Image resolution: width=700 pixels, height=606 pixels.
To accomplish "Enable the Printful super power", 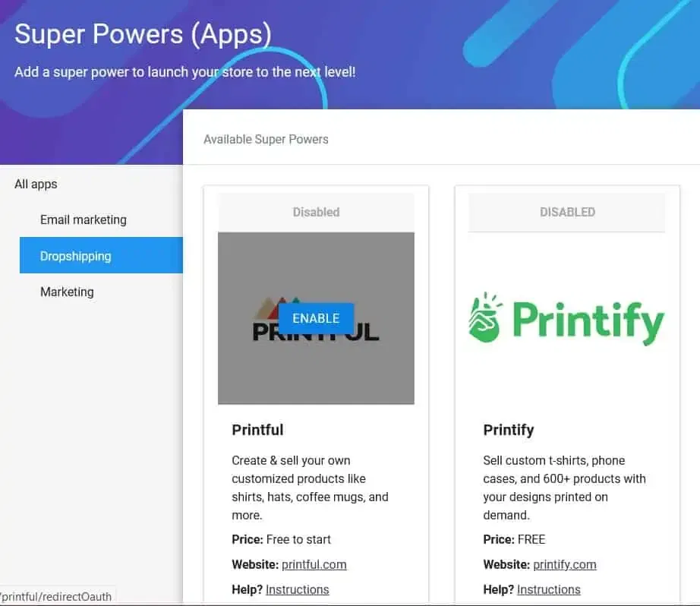I will [316, 318].
